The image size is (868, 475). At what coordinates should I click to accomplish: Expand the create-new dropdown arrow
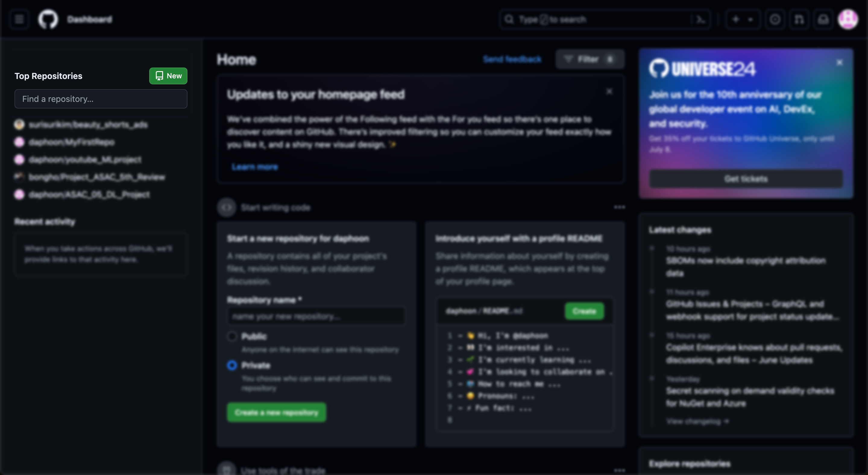(x=750, y=20)
